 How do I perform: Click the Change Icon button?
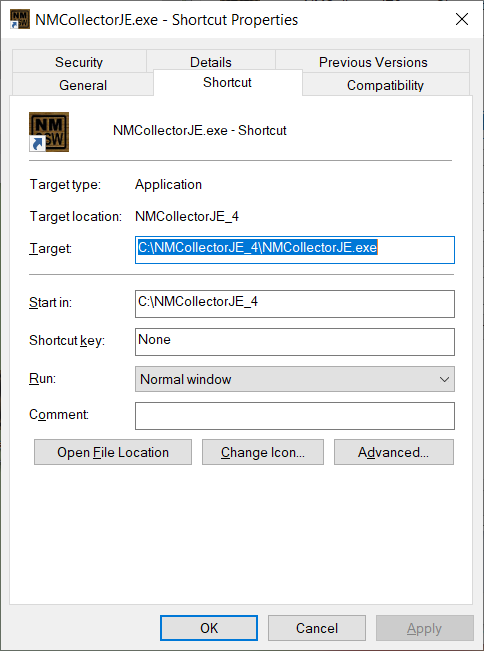pos(263,452)
